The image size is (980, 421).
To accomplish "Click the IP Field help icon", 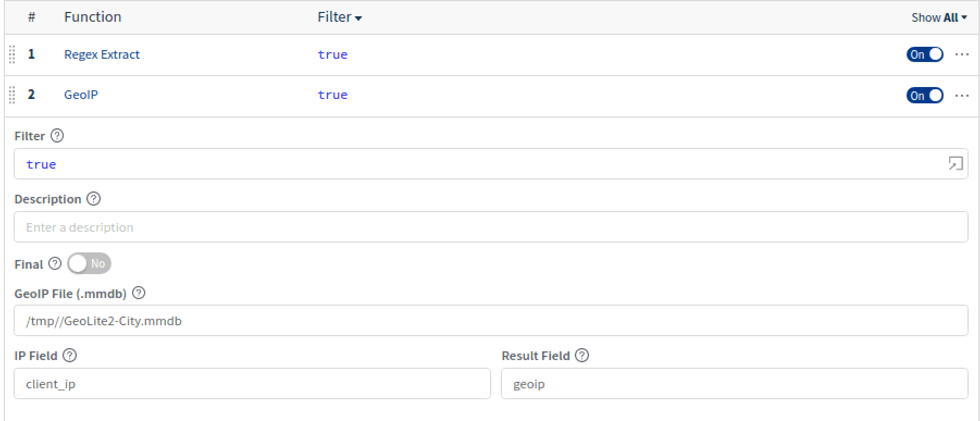I will coord(69,355).
